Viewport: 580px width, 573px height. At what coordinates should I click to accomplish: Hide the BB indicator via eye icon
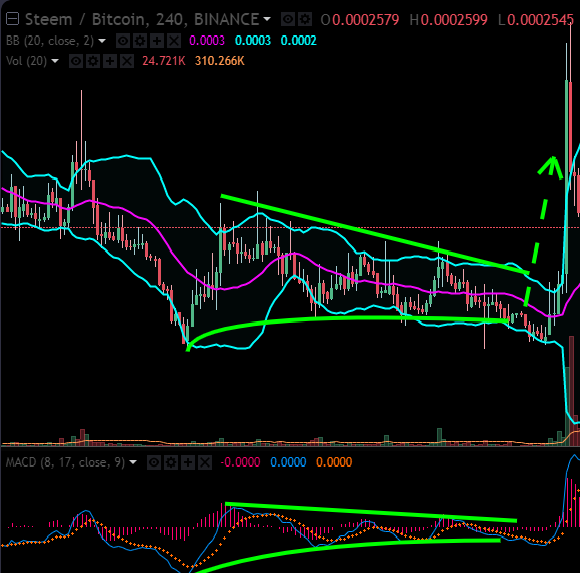[x=123, y=41]
